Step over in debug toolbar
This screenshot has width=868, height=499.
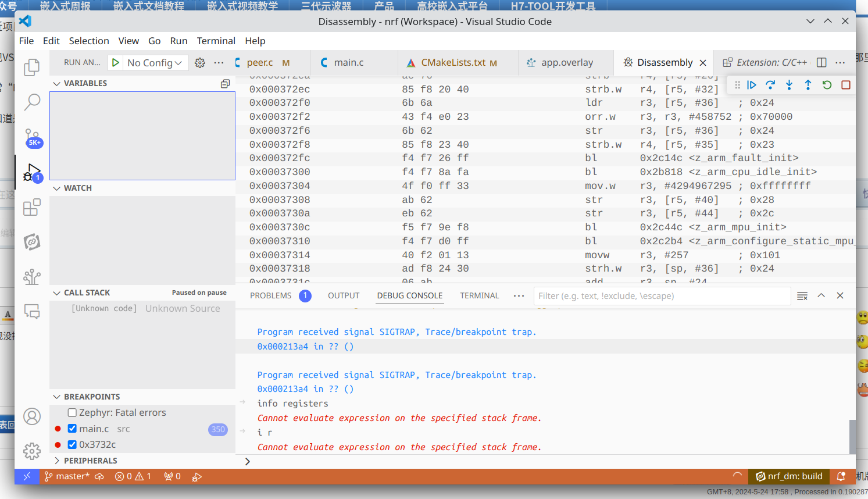(x=770, y=85)
